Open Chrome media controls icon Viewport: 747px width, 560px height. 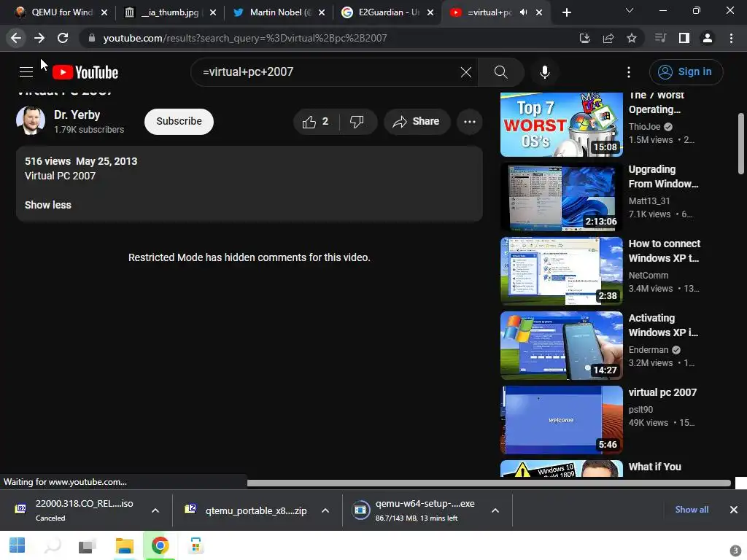[660, 38]
